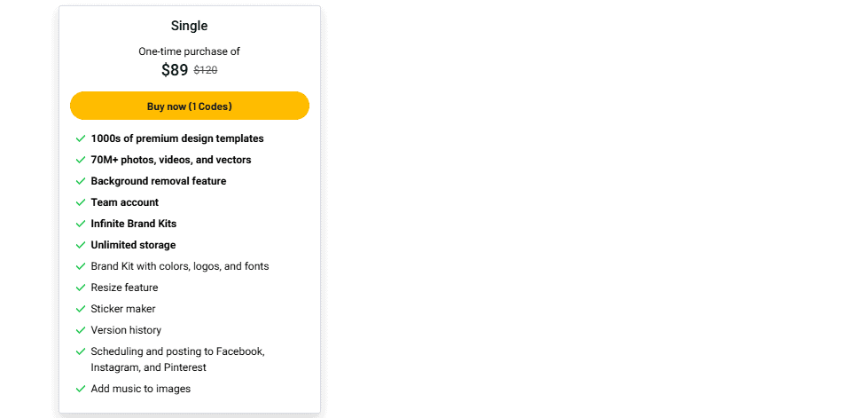Click checkmark beside Resize feature

(81, 288)
